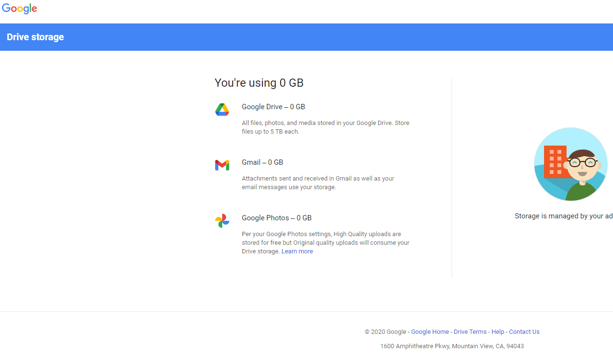This screenshot has height=364, width=613.
Task: Click the You're using 0 GB heading
Action: point(259,83)
